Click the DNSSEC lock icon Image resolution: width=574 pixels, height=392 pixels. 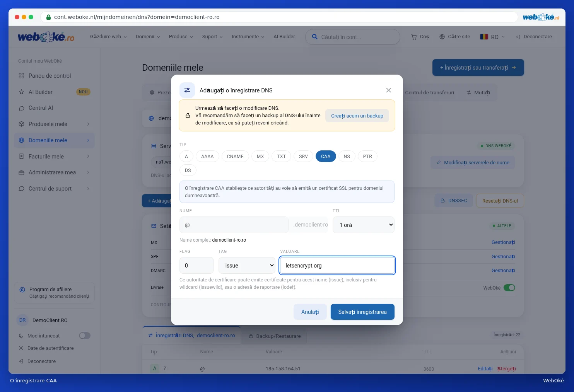[x=442, y=201]
